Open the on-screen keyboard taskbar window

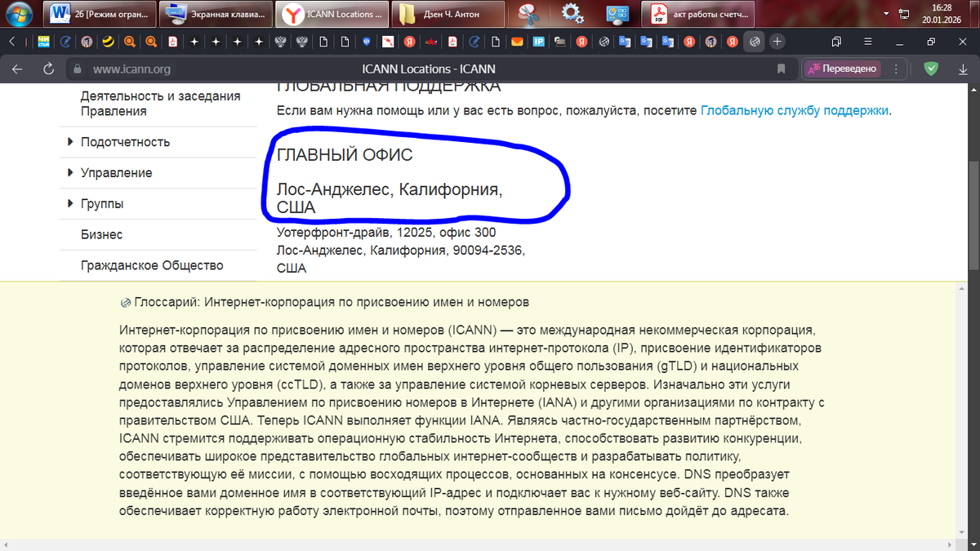214,14
